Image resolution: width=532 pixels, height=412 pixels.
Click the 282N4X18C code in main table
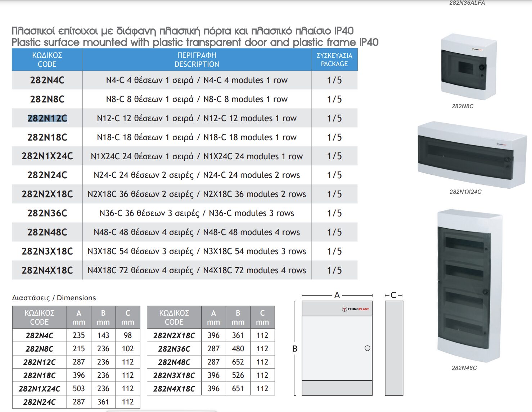[x=47, y=270]
